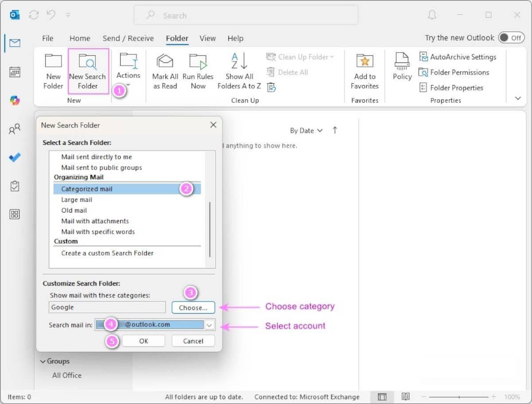Switch to the Home tab
The height and width of the screenshot is (404, 532).
(x=80, y=39)
